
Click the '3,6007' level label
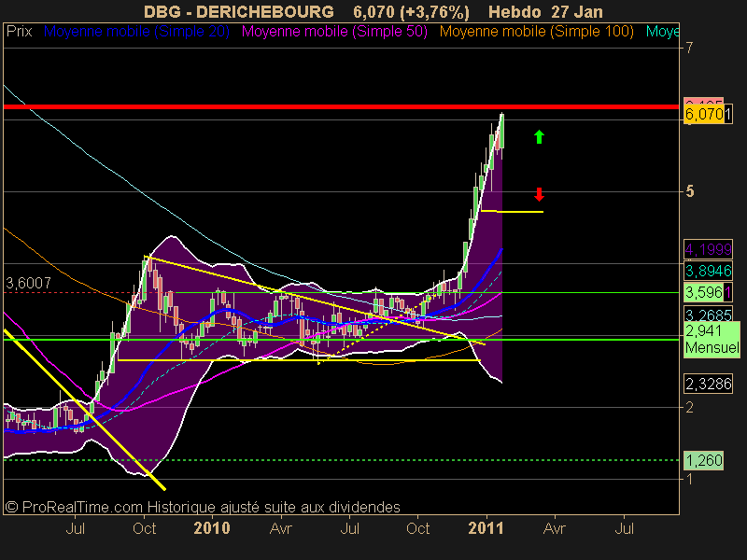[x=28, y=284]
